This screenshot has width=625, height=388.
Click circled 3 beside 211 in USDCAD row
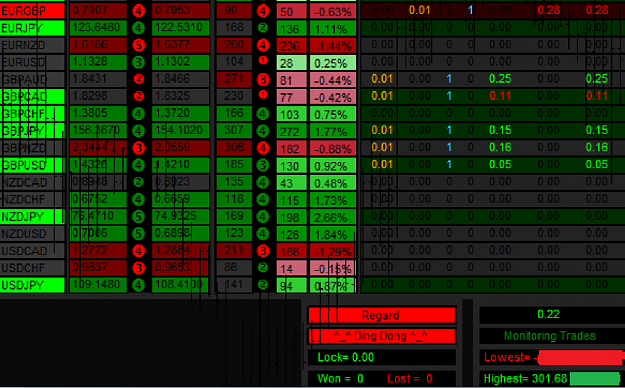click(x=263, y=251)
